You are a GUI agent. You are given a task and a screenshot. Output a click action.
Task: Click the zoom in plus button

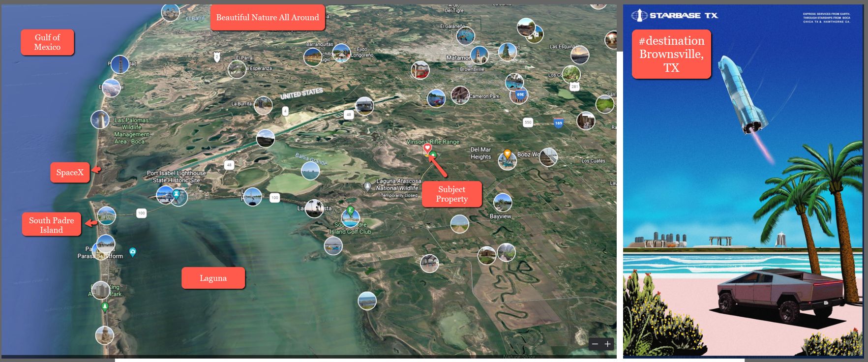click(x=608, y=344)
